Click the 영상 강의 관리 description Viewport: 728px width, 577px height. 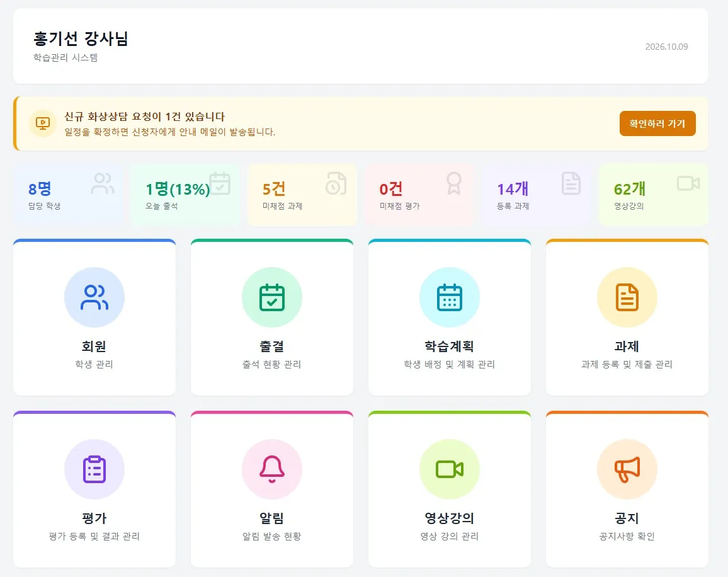point(450,536)
